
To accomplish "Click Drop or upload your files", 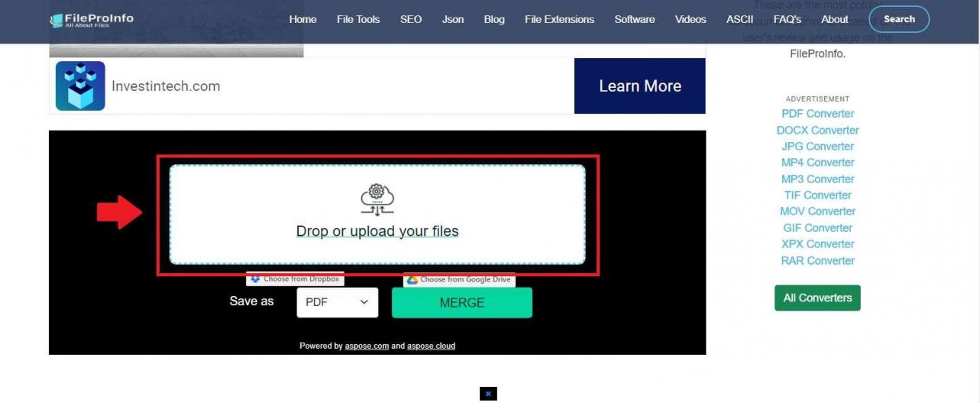I will 377,231.
